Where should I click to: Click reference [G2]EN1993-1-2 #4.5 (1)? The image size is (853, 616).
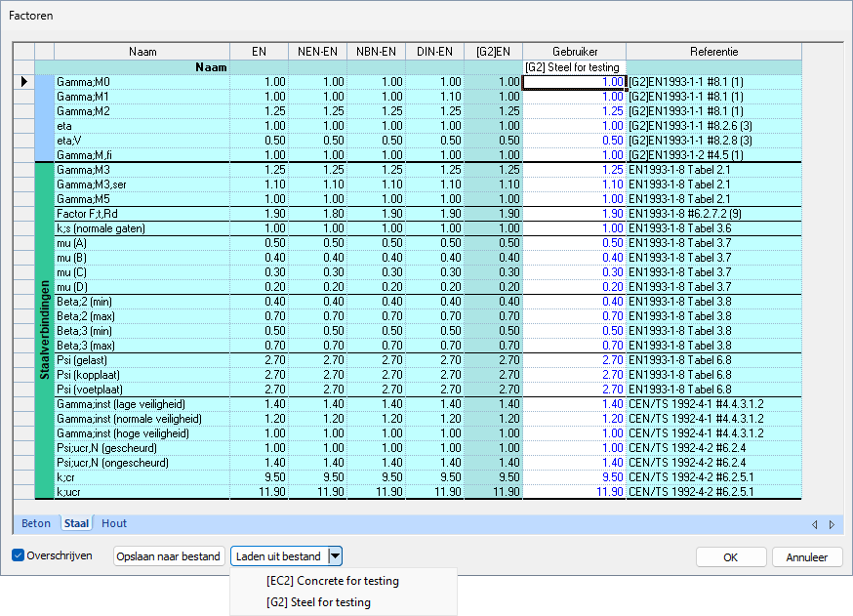coord(686,155)
